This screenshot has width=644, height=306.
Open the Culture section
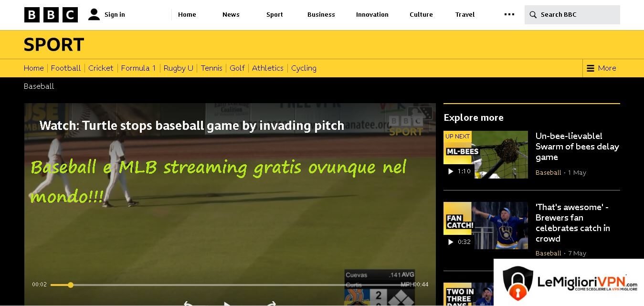[x=421, y=15]
